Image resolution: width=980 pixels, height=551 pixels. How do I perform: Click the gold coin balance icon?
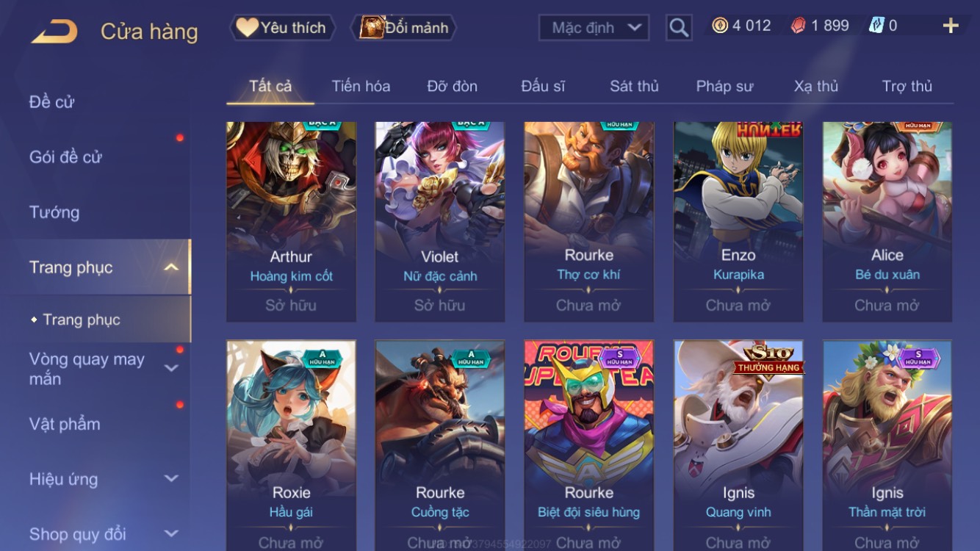(720, 26)
